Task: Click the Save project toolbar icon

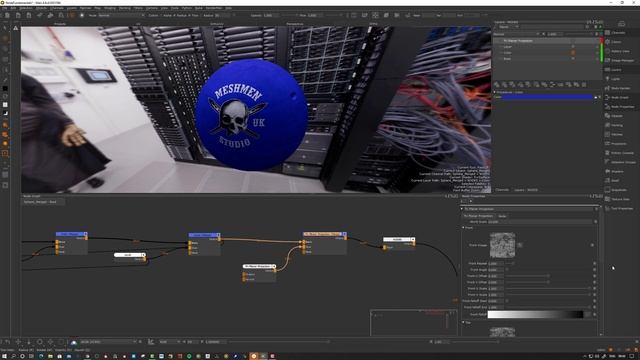Action: coord(29,16)
